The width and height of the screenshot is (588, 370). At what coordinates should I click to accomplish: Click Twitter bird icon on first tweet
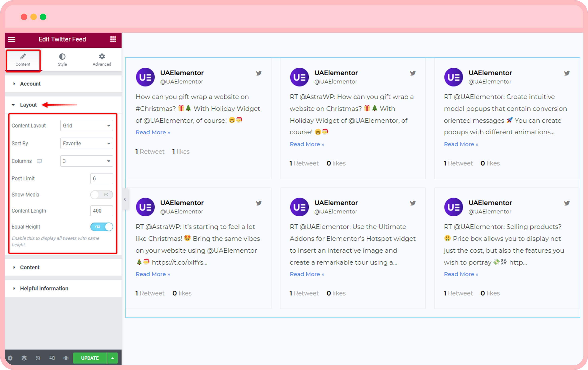(259, 73)
